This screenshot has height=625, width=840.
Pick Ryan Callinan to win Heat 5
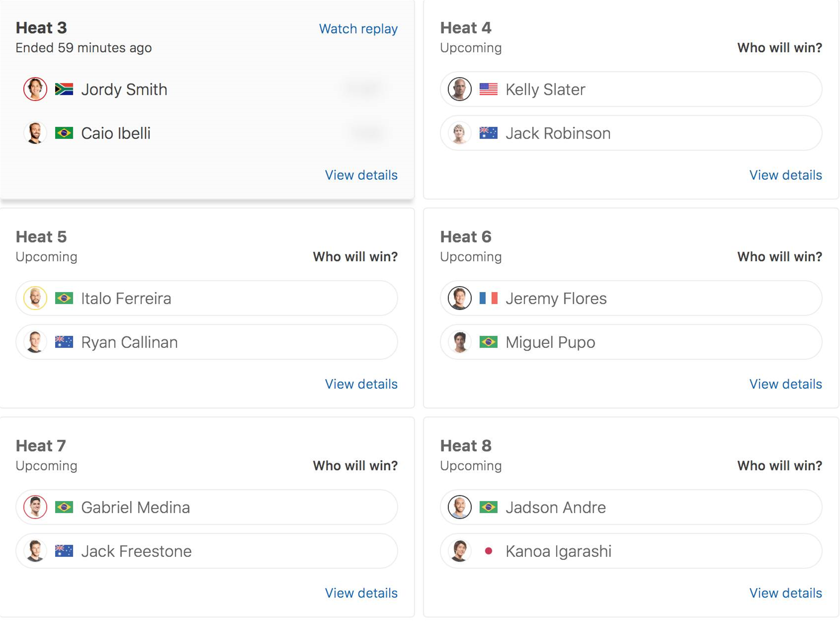[207, 342]
